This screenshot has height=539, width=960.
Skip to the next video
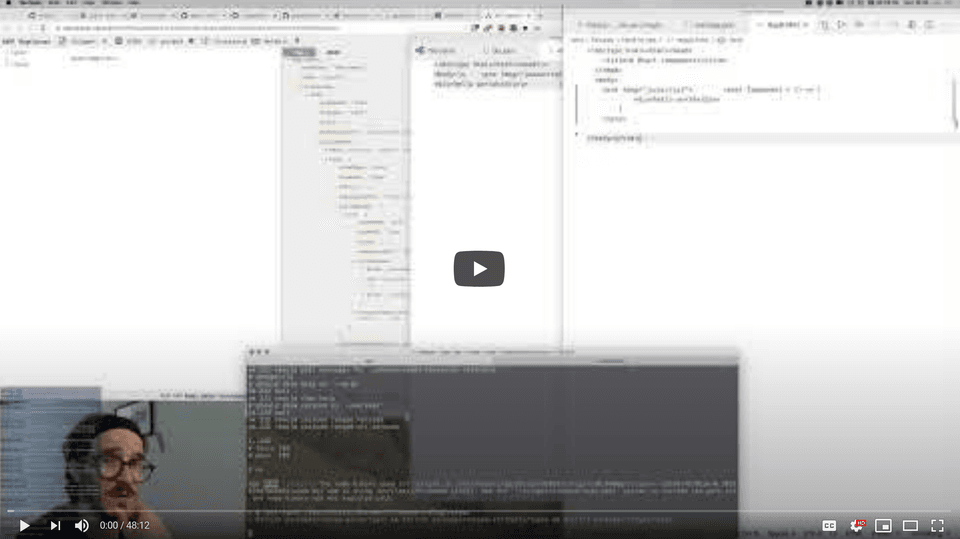tap(55, 526)
